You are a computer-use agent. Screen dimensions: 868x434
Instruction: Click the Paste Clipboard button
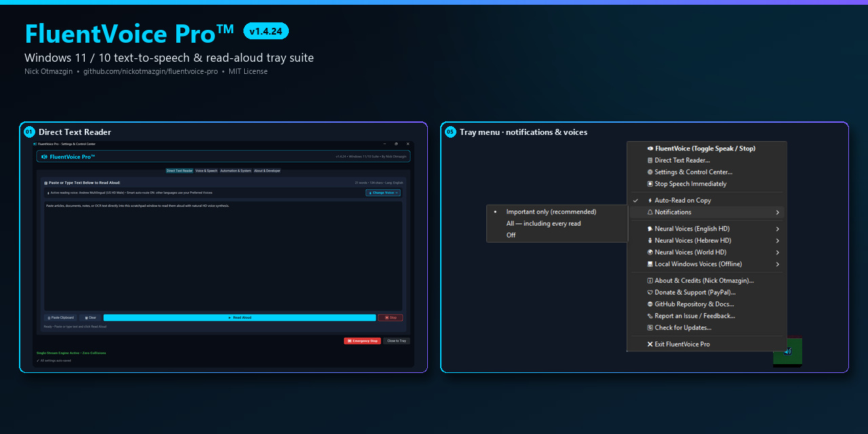[x=60, y=317]
